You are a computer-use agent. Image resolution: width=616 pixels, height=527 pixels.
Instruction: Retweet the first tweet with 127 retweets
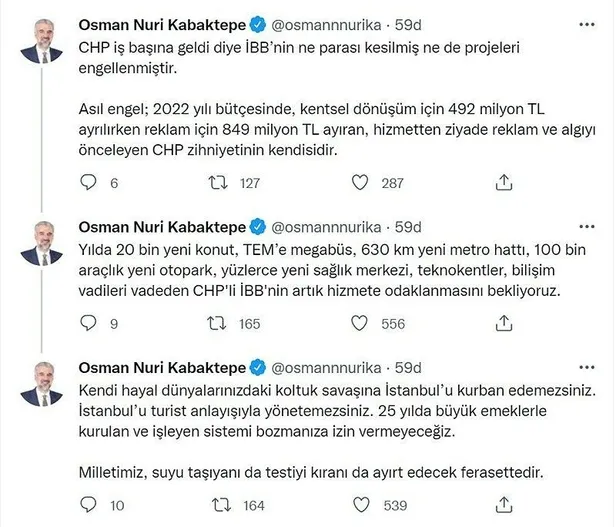coord(214,183)
